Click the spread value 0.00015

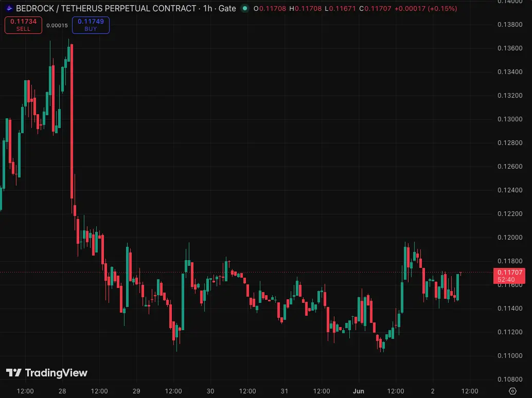click(57, 25)
